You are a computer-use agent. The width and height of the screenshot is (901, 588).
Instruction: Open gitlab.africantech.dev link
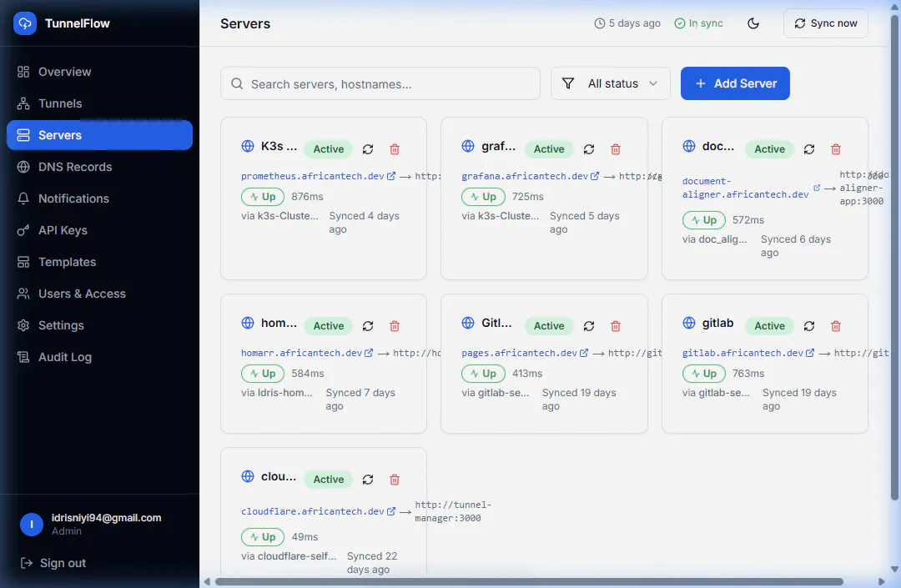coord(748,353)
